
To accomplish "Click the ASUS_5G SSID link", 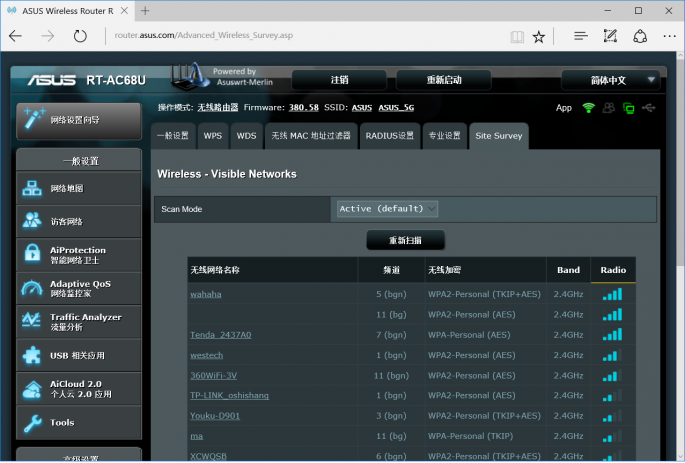I will [396, 107].
